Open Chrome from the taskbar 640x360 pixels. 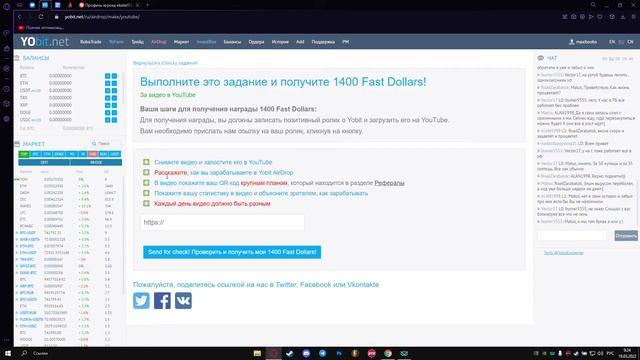(x=388, y=353)
